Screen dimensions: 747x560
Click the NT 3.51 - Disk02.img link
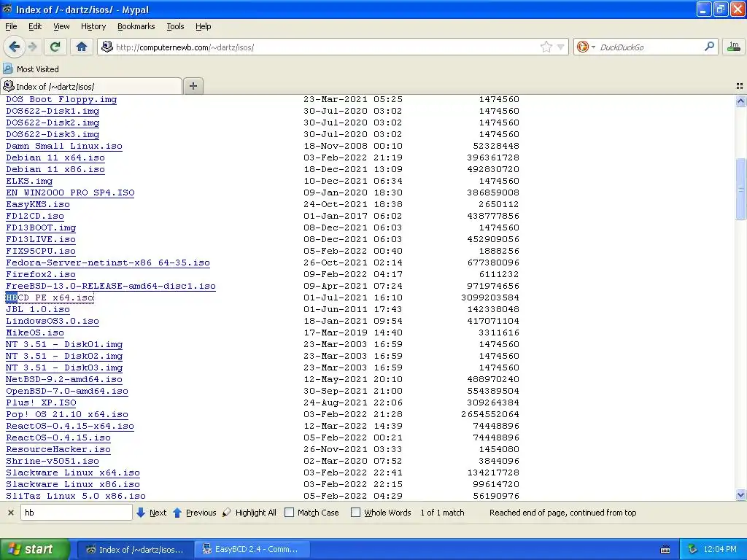pos(64,356)
